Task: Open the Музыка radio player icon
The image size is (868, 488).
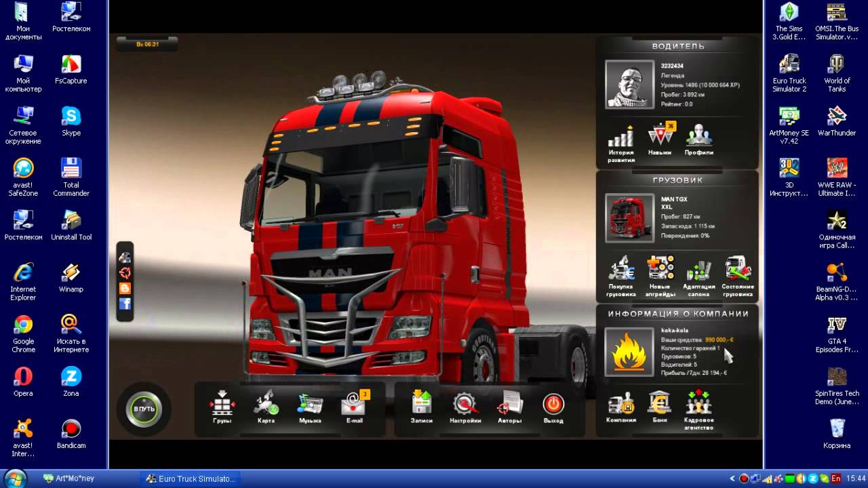Action: pyautogui.click(x=310, y=405)
